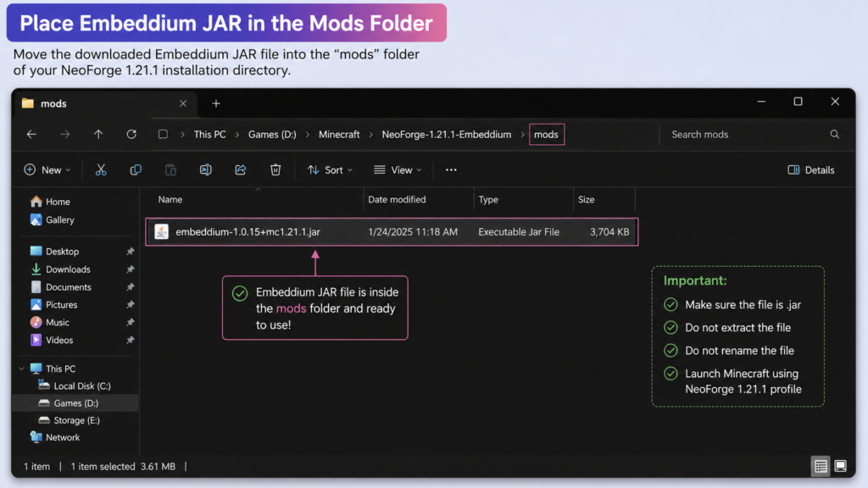Expand chevron after Games (D:) breadcrumb
The height and width of the screenshot is (488, 868).
click(307, 135)
